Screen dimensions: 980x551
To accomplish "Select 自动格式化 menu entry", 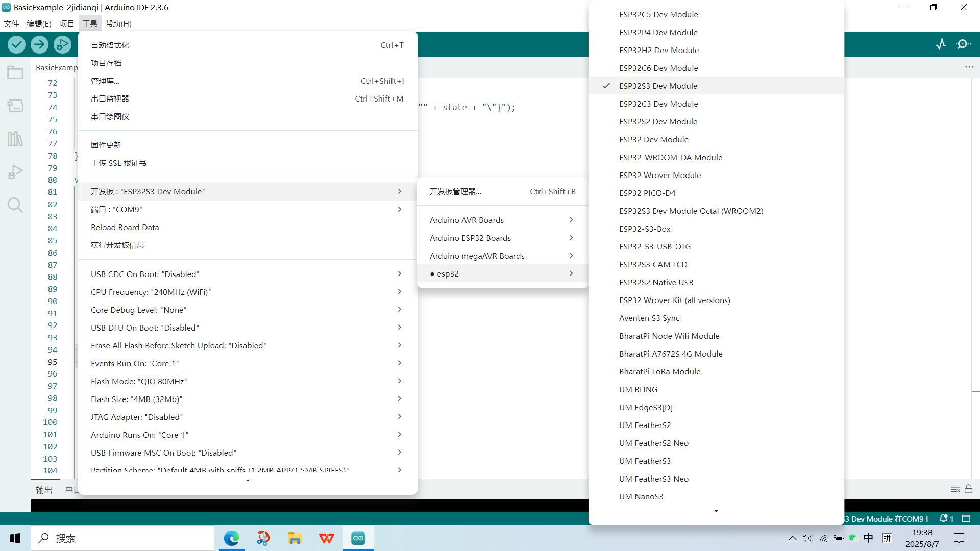I will [x=248, y=45].
